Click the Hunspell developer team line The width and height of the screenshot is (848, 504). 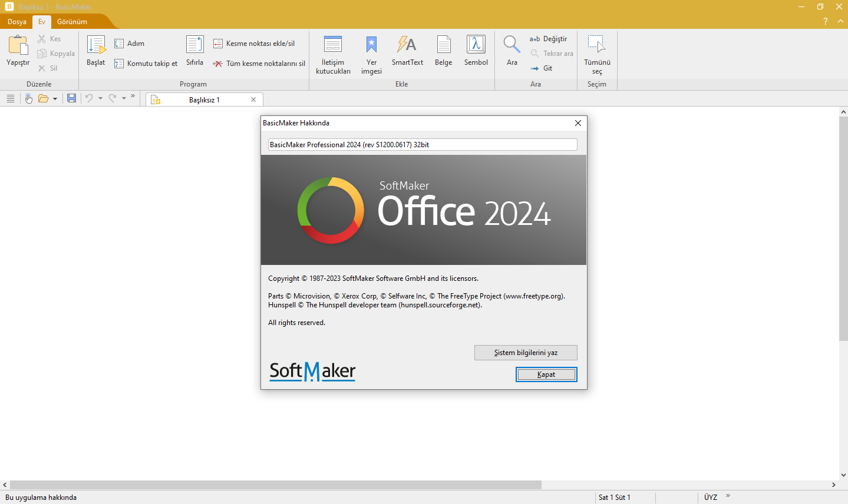(x=375, y=305)
